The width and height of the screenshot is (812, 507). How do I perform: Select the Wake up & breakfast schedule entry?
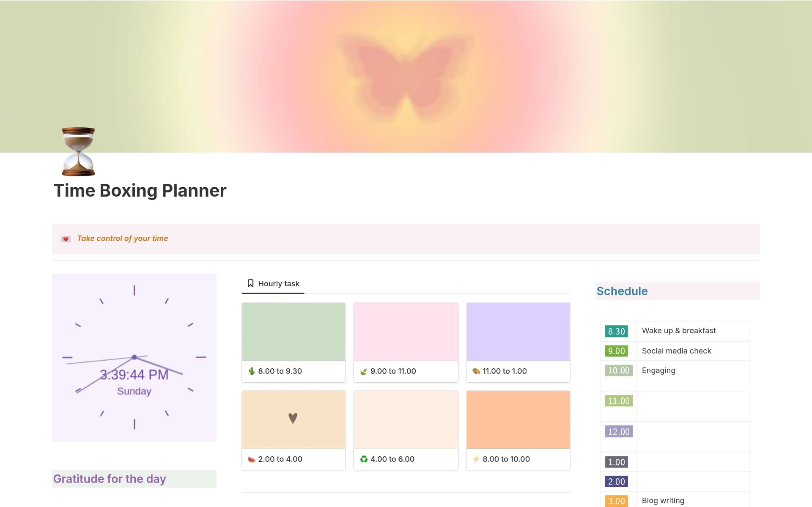click(x=678, y=331)
